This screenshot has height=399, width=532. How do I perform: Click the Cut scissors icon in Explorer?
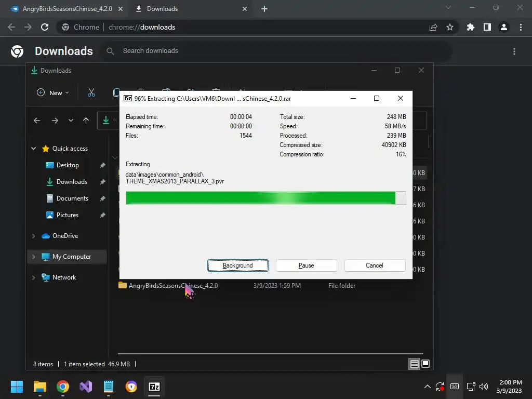point(91,92)
